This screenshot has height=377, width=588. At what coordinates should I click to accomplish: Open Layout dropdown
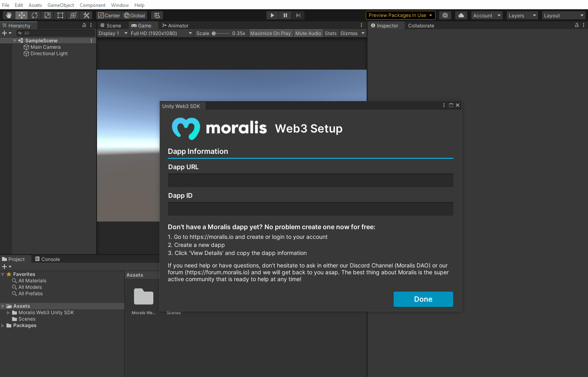[563, 15]
